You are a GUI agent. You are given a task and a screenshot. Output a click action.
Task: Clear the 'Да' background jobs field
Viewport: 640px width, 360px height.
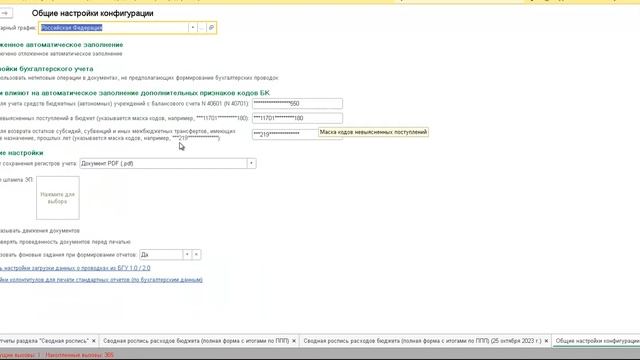196,255
